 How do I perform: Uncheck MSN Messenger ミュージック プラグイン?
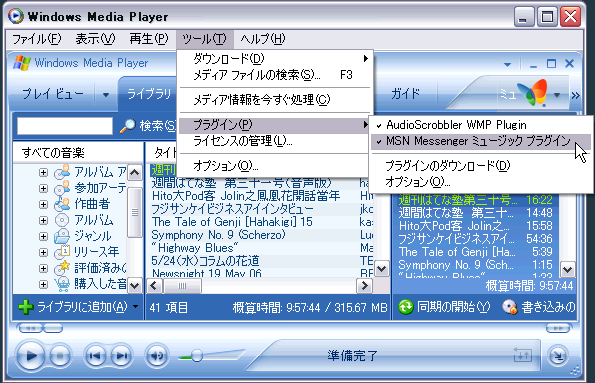[x=480, y=141]
